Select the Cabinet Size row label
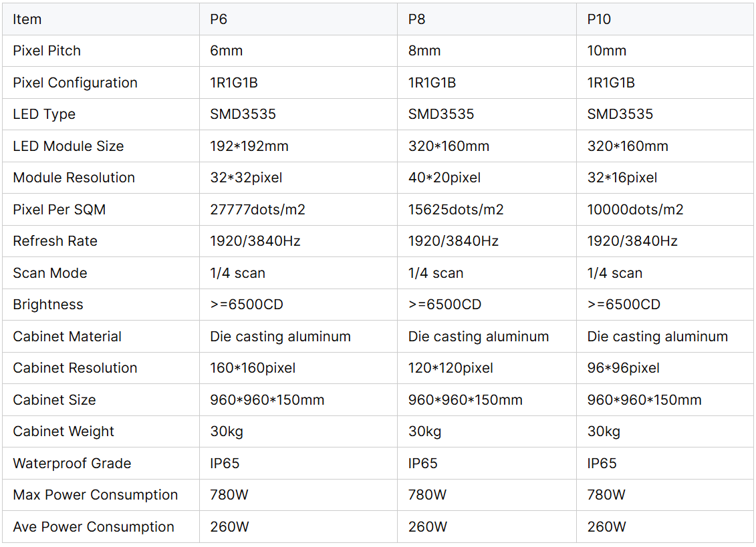Screen dimensions: 756x547 pyautogui.click(x=55, y=399)
